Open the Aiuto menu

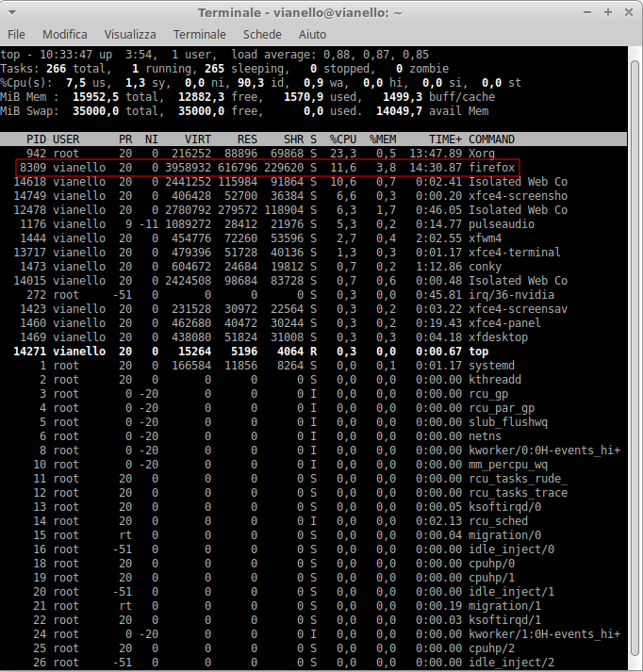pos(312,34)
